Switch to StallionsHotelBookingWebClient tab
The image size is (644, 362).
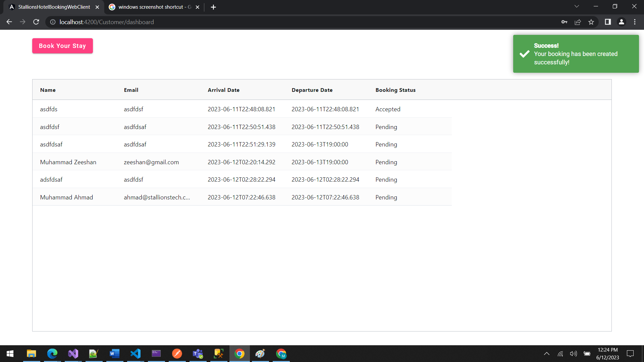[54, 7]
